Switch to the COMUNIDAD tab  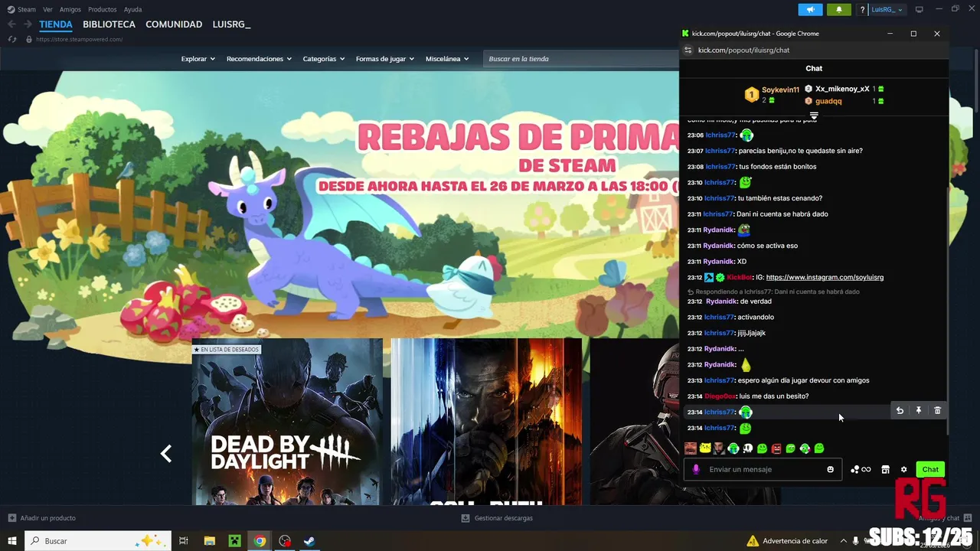point(174,24)
